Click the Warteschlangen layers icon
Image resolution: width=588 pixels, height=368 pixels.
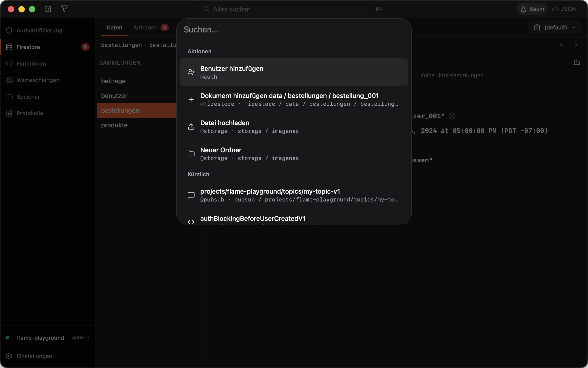9,80
